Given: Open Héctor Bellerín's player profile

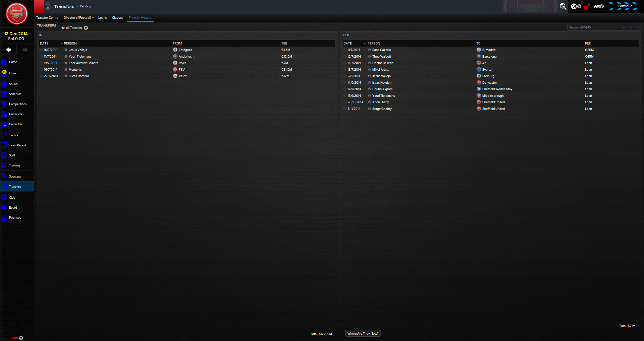Looking at the screenshot, I should [x=383, y=63].
